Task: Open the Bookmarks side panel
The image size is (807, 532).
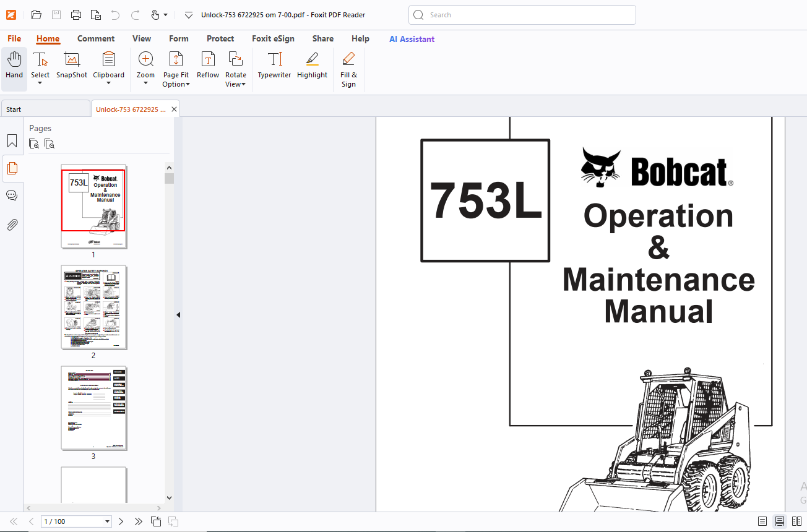Action: (x=12, y=141)
